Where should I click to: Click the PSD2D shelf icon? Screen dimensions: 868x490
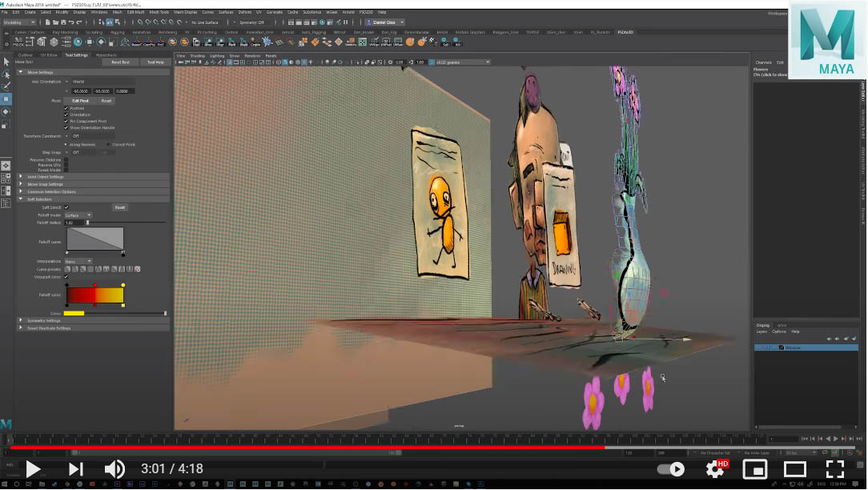18,42
